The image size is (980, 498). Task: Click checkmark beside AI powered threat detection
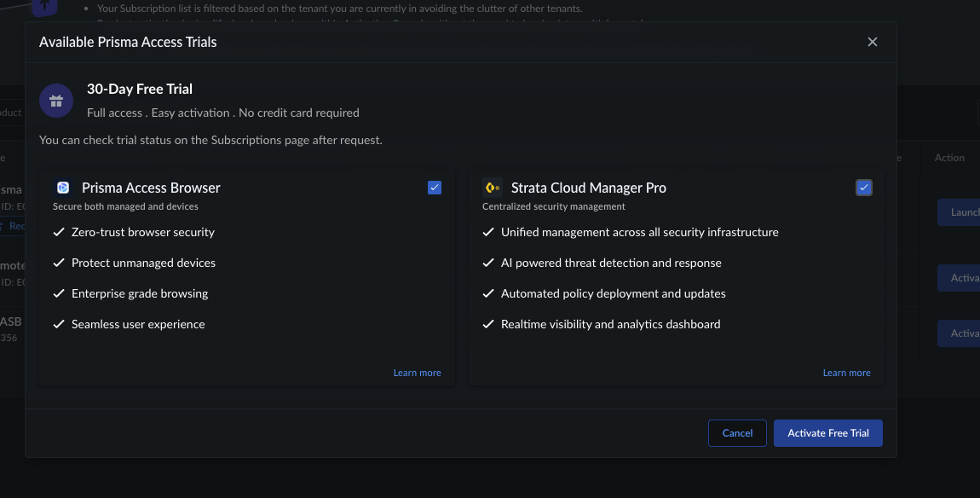coord(488,263)
